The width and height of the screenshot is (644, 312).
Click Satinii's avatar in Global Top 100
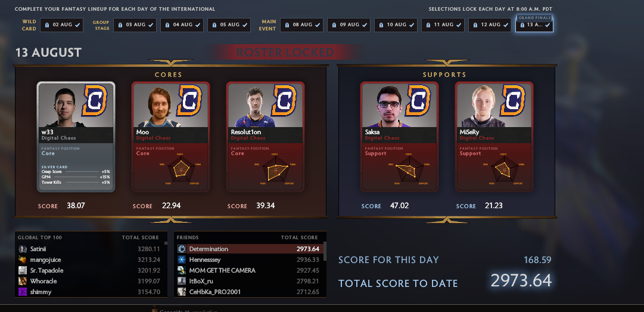[23, 249]
